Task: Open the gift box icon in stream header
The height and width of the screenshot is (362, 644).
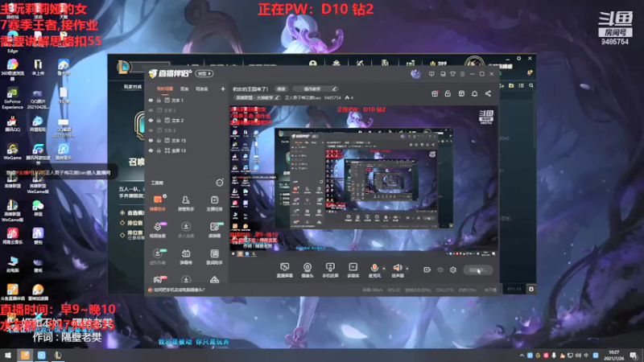Action: coord(461,93)
